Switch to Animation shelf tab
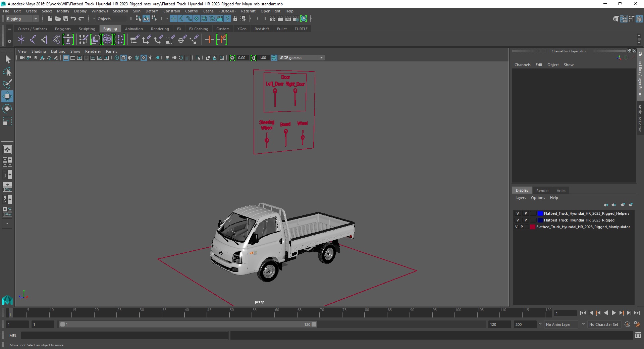The image size is (644, 349). coord(134,29)
